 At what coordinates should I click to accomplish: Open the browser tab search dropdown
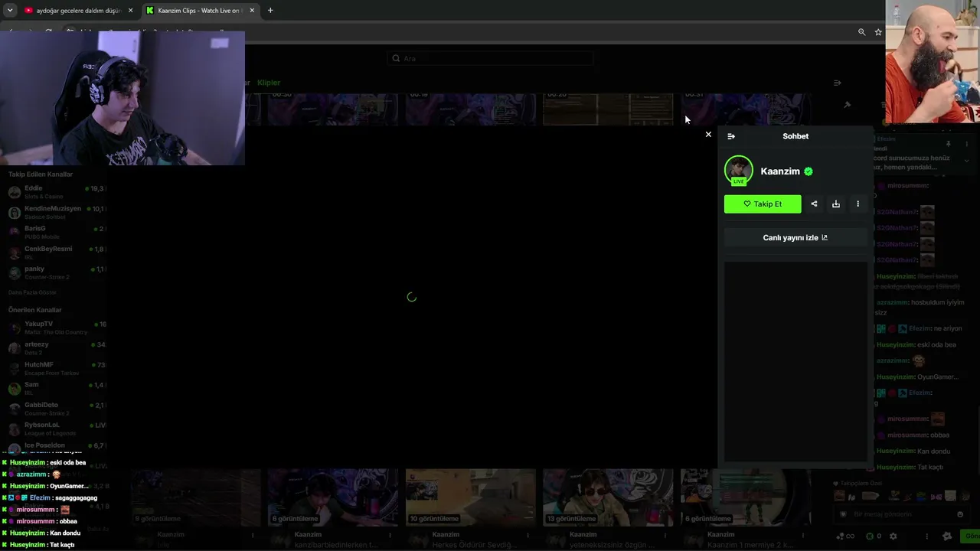[9, 11]
